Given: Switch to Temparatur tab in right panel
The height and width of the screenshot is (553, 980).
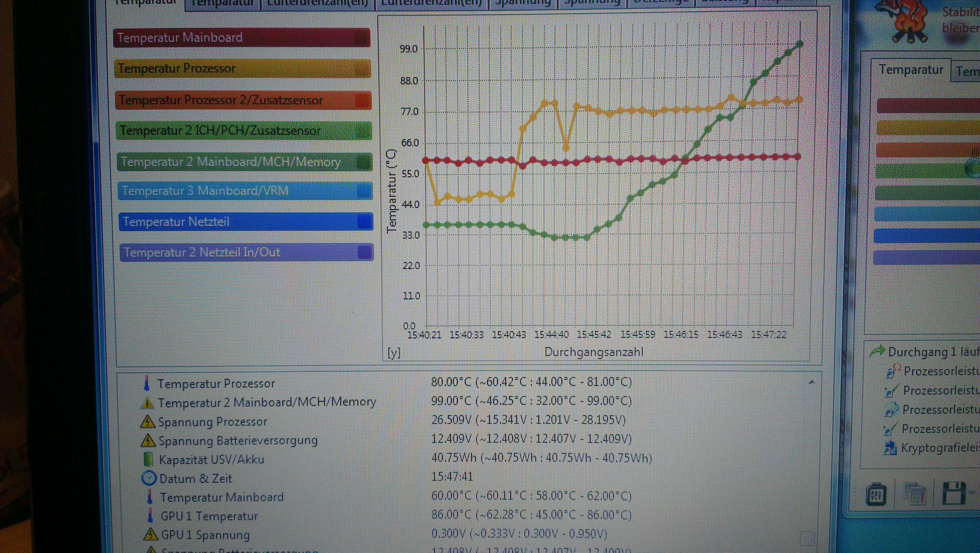Looking at the screenshot, I should pos(910,70).
